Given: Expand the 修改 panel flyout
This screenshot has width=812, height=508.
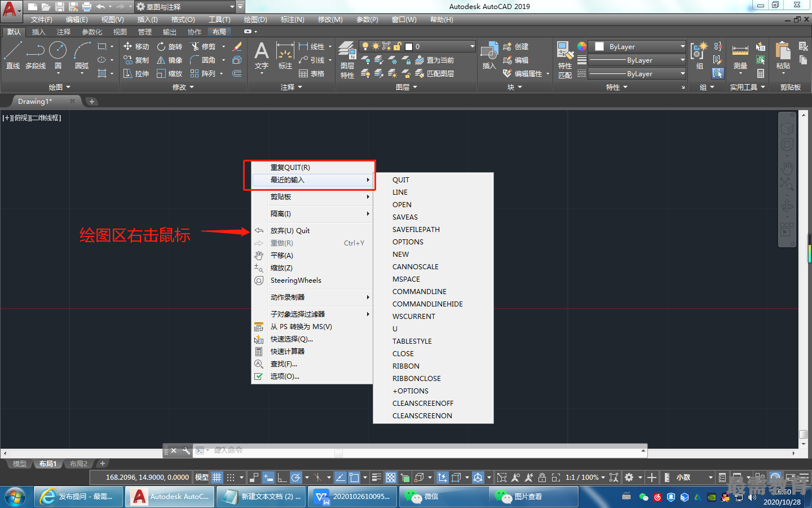Looking at the screenshot, I should (x=183, y=87).
